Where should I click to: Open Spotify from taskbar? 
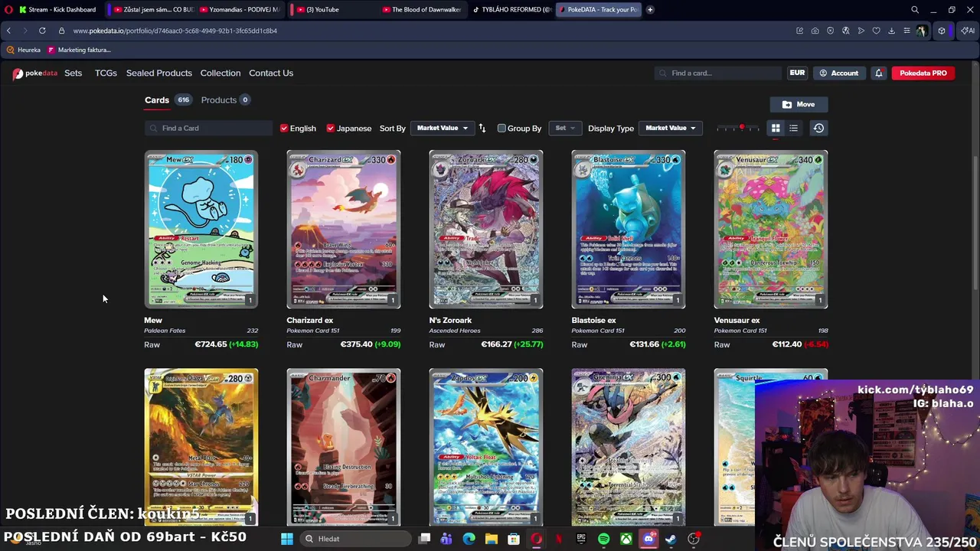pyautogui.click(x=603, y=539)
